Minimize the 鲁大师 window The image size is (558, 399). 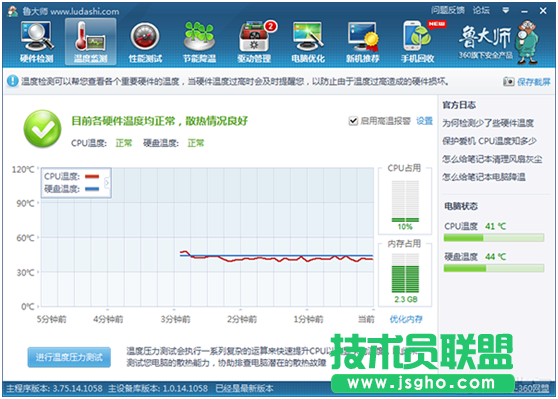[524, 11]
